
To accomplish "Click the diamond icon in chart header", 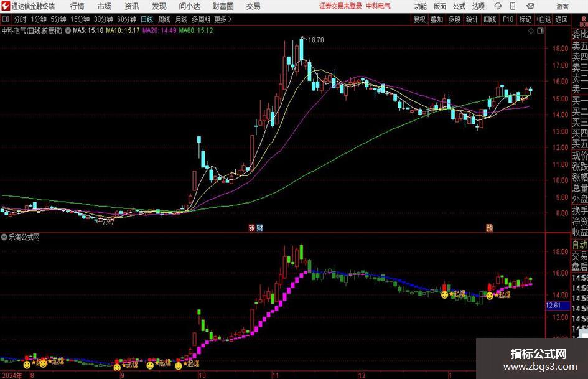I will (531, 31).
